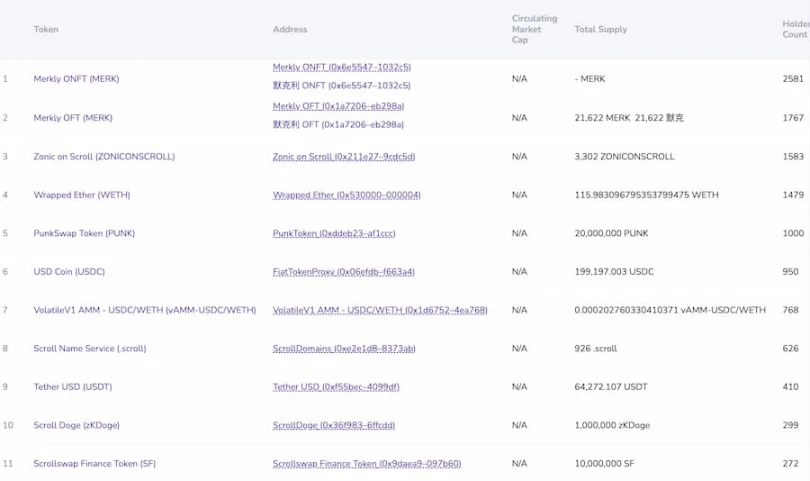The height and width of the screenshot is (481, 810).
Task: Open Merkly OFT (0x1a7206–eb298a) address link
Action: coord(338,106)
